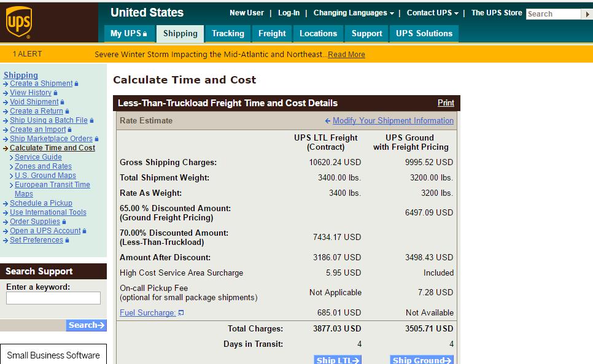Viewport: 593px width, 364px height.
Task: Click the 685.01 USD fuel surcharge value
Action: pyautogui.click(x=339, y=312)
